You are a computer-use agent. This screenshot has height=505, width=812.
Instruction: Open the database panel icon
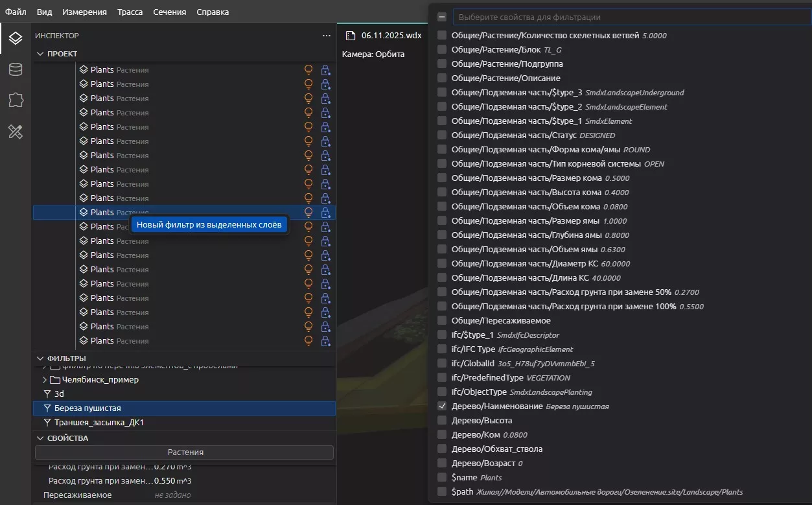[16, 70]
